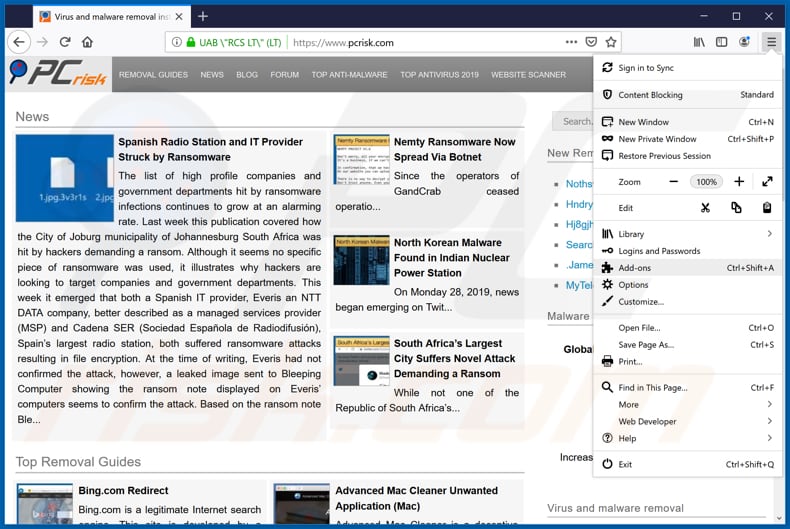Screen dimensions: 790x529
Task: Click Spanish Radio article thumbnail image
Action: [64, 178]
